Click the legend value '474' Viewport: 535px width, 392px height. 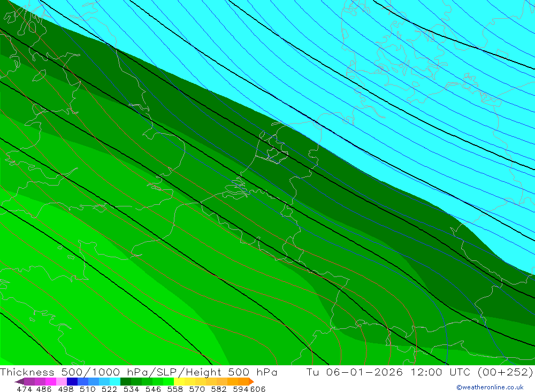pos(24,389)
